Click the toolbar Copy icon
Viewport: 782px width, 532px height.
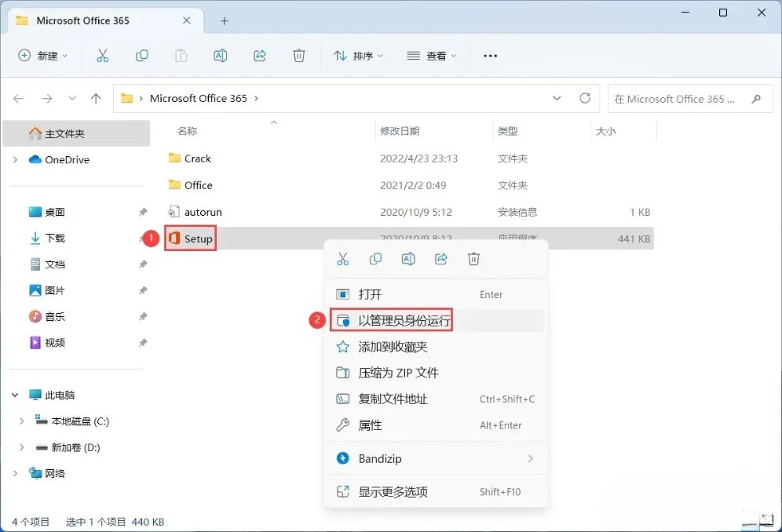click(141, 56)
